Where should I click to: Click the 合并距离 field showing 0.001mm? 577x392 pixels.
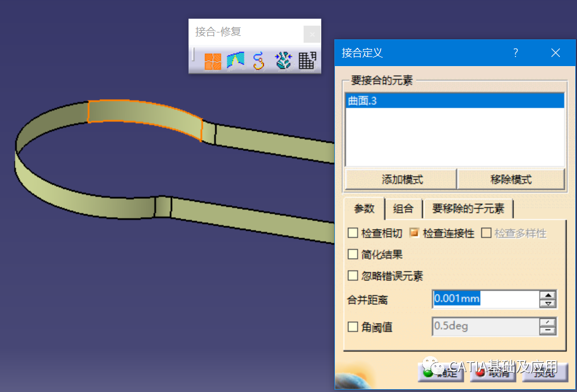click(x=486, y=299)
